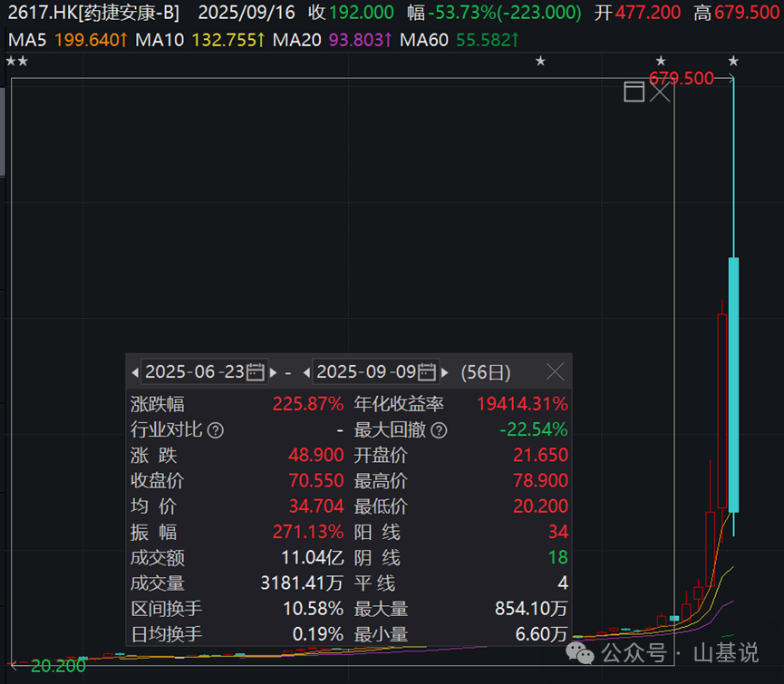This screenshot has height=684, width=784.
Task: Click the 最小量 value 6.60万
Action: (x=541, y=634)
